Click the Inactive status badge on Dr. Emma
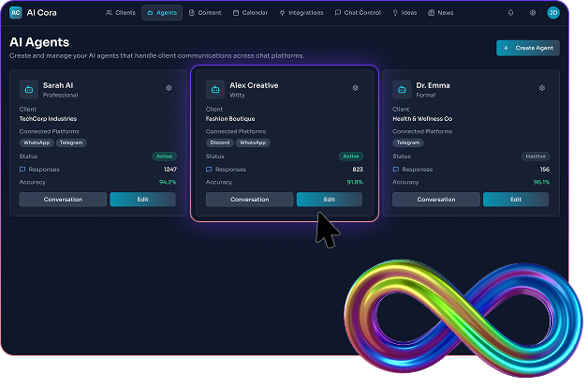Screen dimensions: 588x388 (x=535, y=157)
